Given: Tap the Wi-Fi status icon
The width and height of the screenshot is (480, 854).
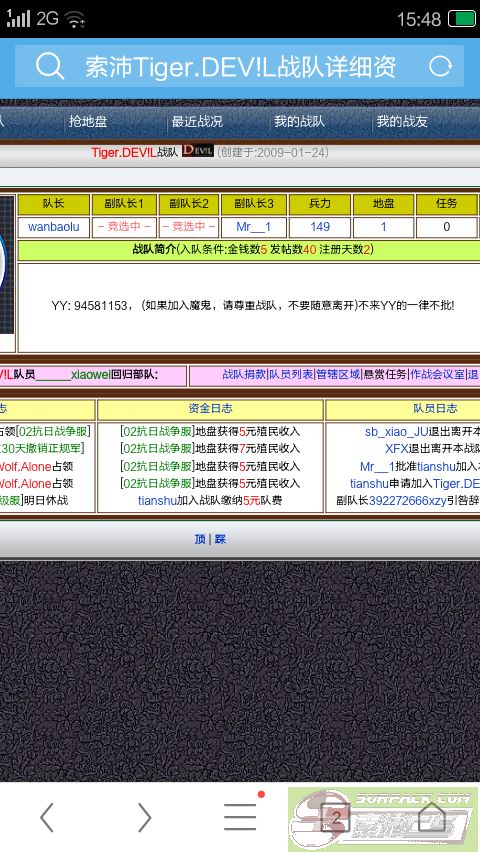Looking at the screenshot, I should click(75, 20).
